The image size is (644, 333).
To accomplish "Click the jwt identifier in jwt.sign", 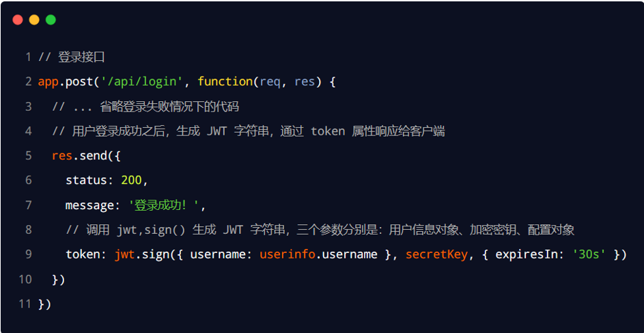I will (x=124, y=254).
